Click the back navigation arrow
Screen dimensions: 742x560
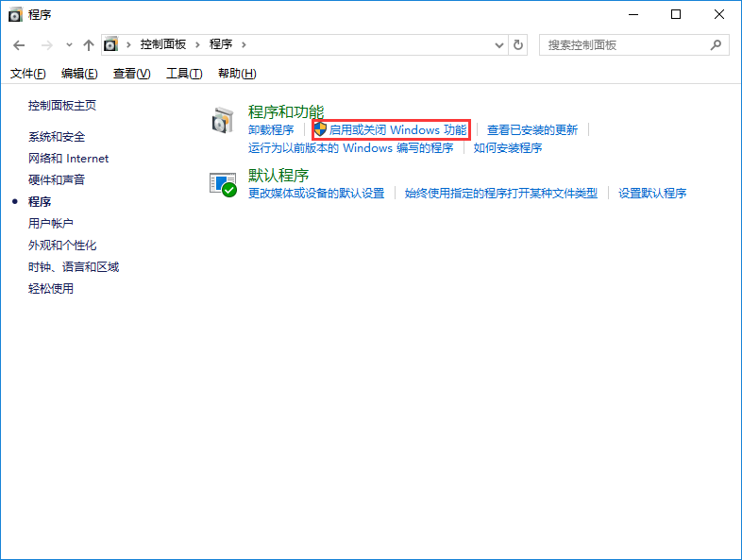click(19, 45)
